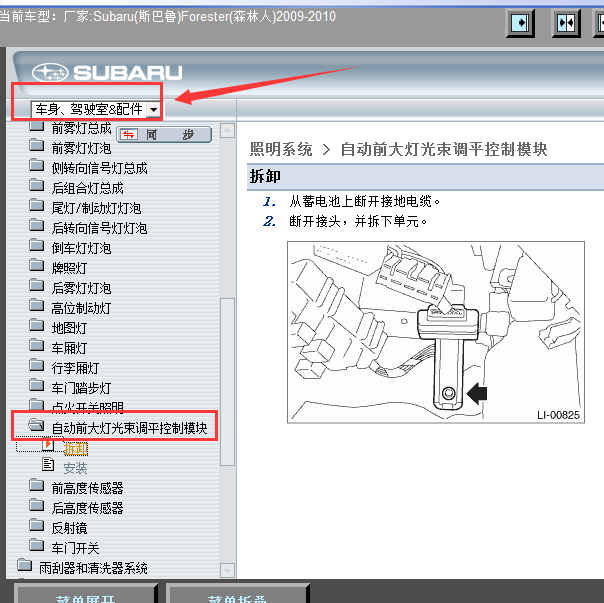604x603 pixels.
Task: Select 行李厢灯 text in tree
Action: pyautogui.click(x=76, y=369)
